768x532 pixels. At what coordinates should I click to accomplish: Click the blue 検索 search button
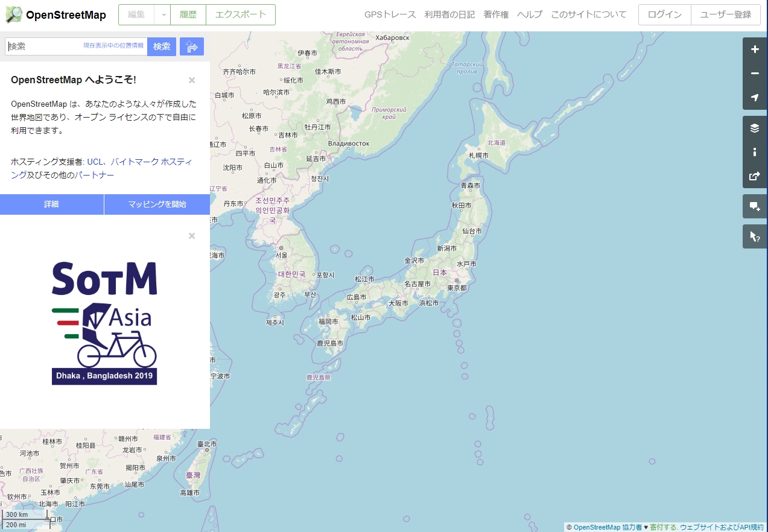162,46
